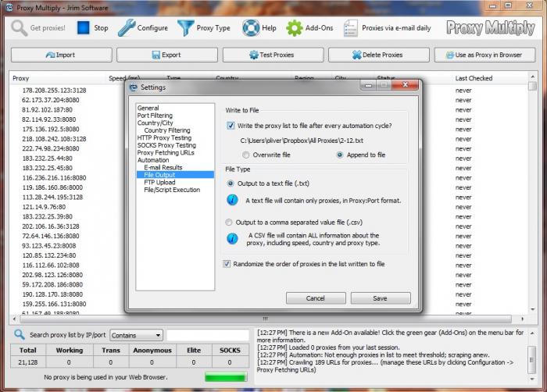Save the settings
The height and width of the screenshot is (392, 547).
(x=381, y=298)
